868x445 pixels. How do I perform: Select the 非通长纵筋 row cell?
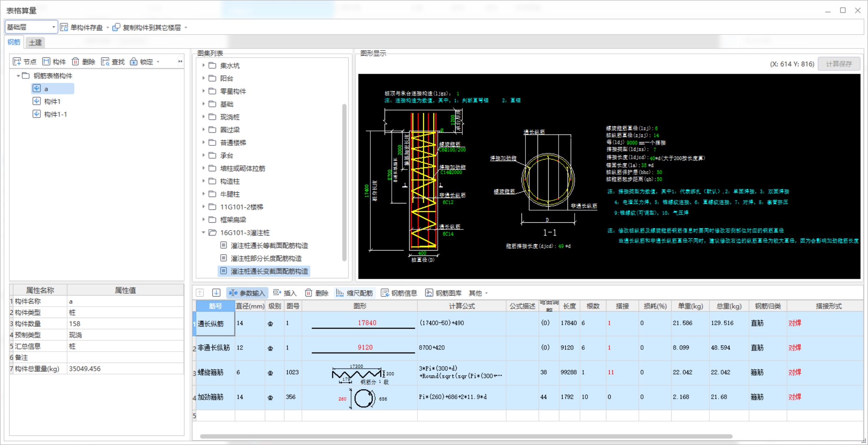pyautogui.click(x=215, y=348)
